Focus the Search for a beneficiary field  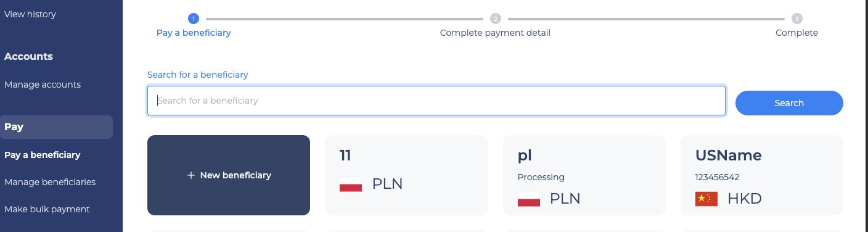tap(436, 101)
